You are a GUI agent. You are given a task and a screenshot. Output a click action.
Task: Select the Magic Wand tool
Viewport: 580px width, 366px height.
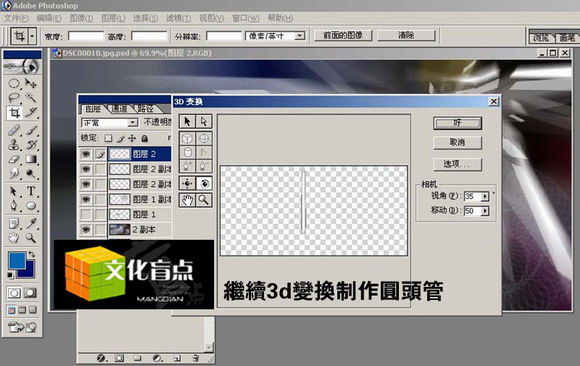pyautogui.click(x=31, y=98)
